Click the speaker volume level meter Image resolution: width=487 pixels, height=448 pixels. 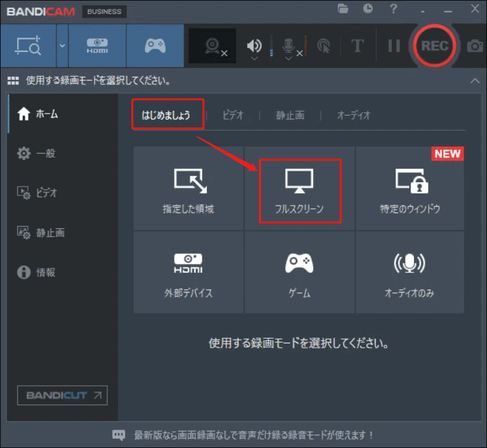point(272,46)
